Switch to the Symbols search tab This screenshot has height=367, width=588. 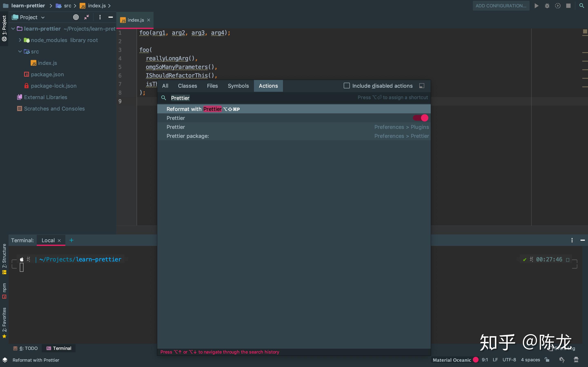[x=238, y=86]
